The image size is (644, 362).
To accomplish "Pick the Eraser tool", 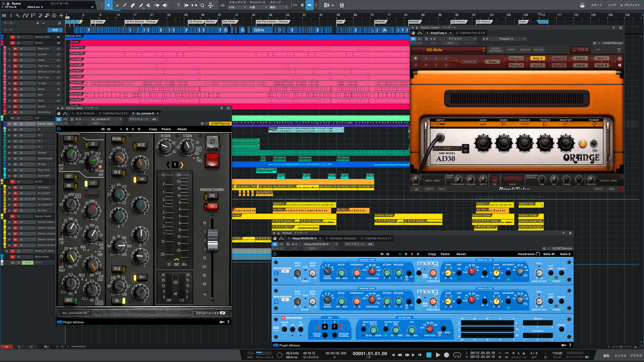I will coord(133,5).
